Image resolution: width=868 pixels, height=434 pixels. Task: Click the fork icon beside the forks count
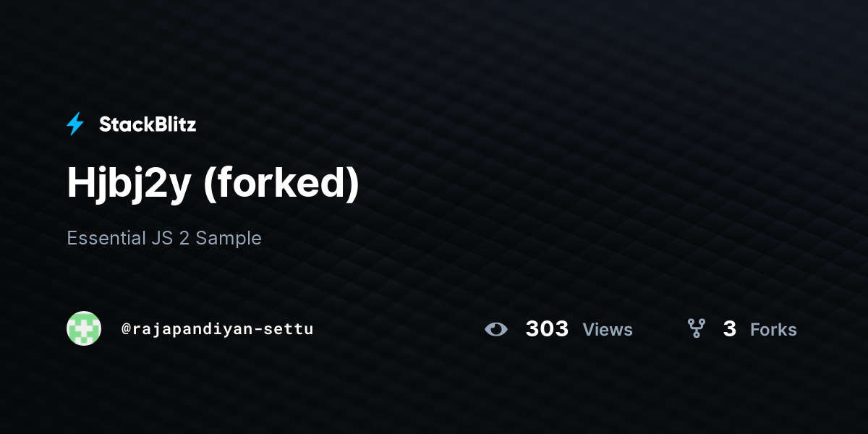697,329
